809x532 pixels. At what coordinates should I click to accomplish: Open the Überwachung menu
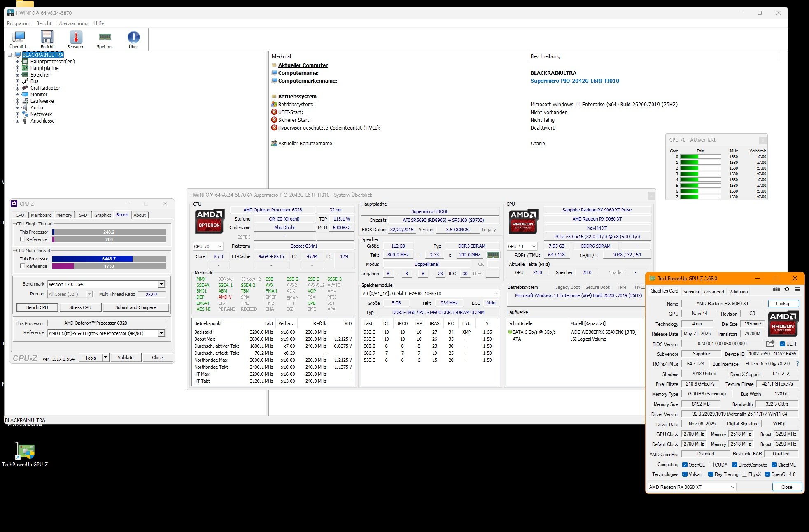[x=72, y=23]
